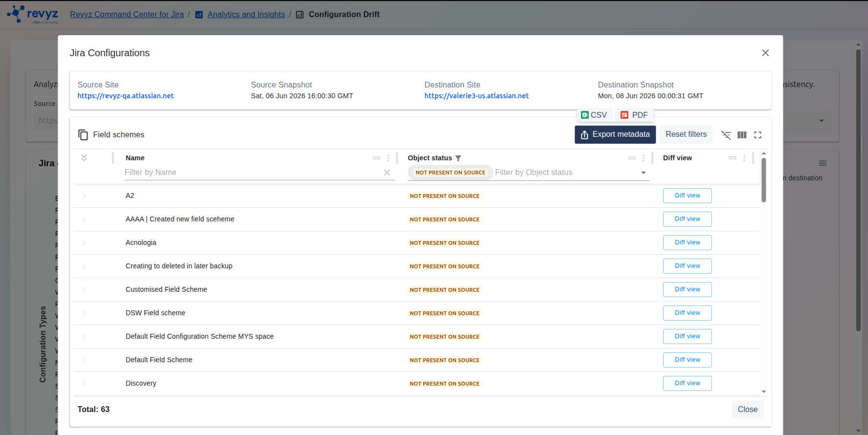
Task: Expand the AAAA Created new field scheme row
Action: click(x=84, y=219)
